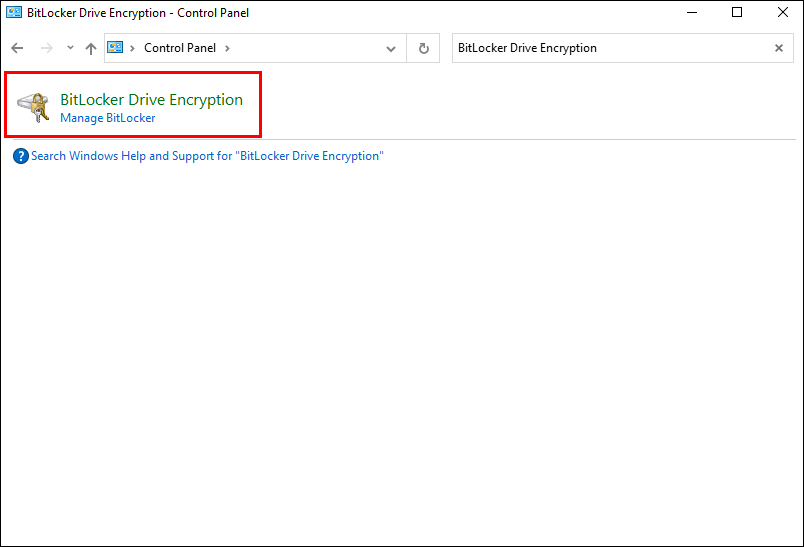The height and width of the screenshot is (547, 804).
Task: Expand the chevron after Control Panel breadcrumb
Action: (227, 48)
